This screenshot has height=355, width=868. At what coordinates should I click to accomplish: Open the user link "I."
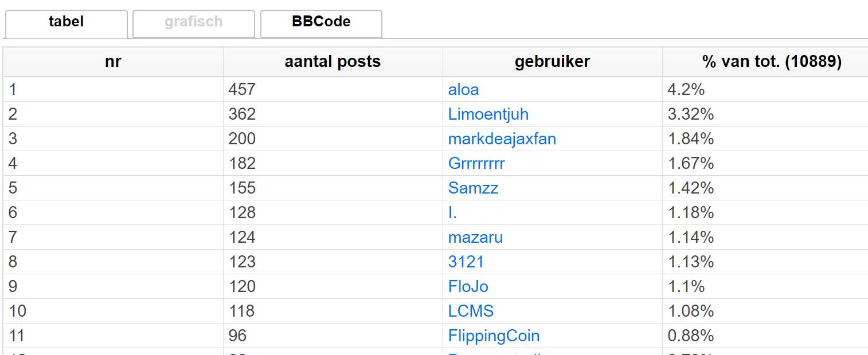point(452,213)
